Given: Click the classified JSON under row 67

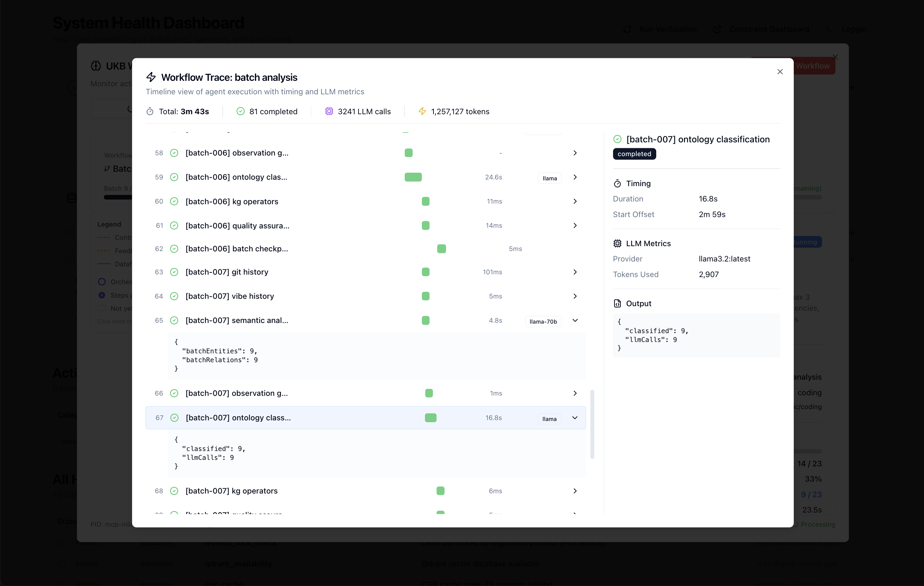Looking at the screenshot, I should coord(377,453).
